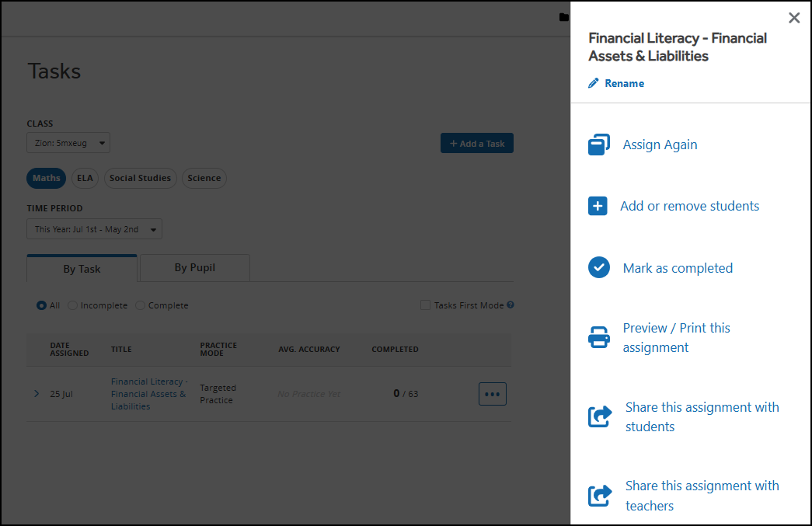
Task: Click the Assign Again link text
Action: click(660, 145)
